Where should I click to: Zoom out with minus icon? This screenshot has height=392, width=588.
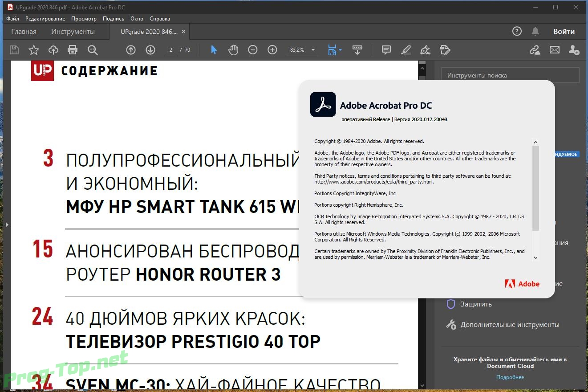(x=253, y=50)
